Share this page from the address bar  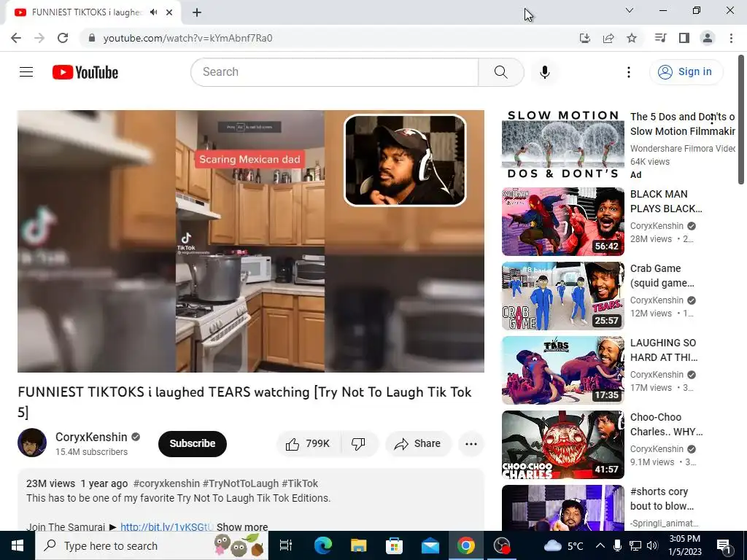pyautogui.click(x=608, y=38)
